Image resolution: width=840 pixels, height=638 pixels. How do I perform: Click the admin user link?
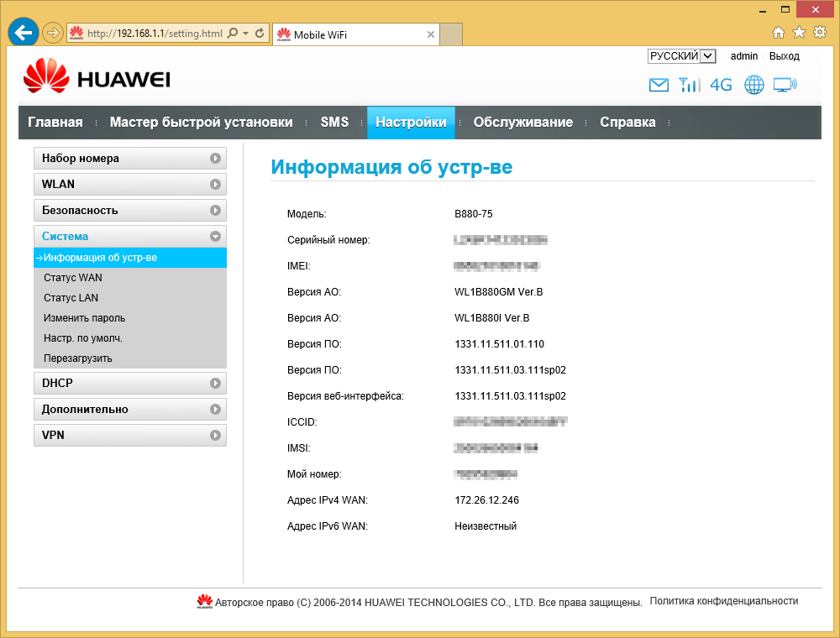click(744, 56)
